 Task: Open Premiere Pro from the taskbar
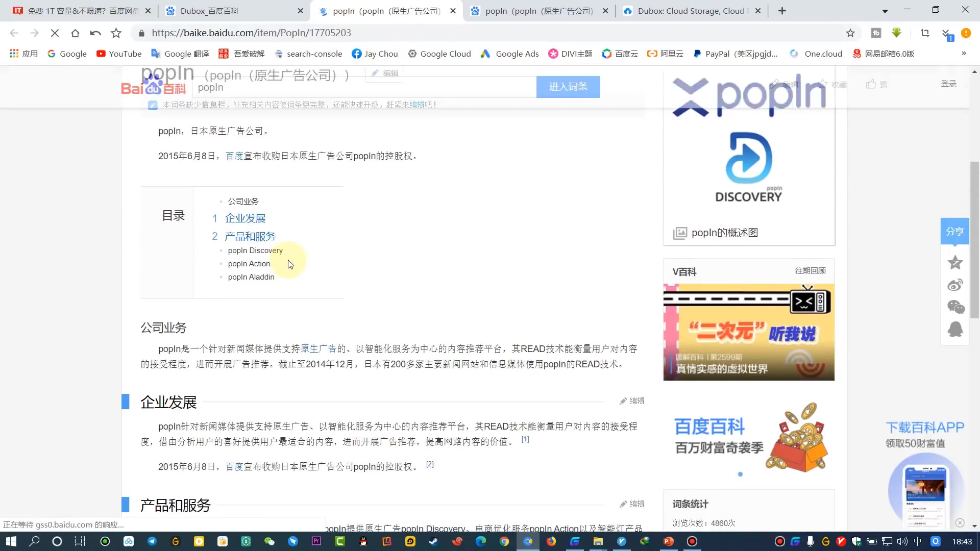(x=316, y=541)
